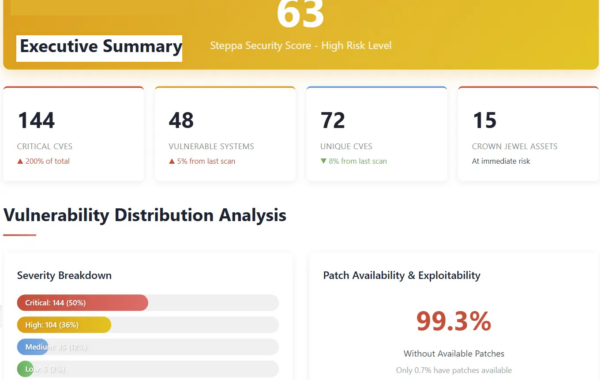Image resolution: width=600 pixels, height=380 pixels.
Task: Click the green down arrow by 8% from last scan
Action: pyautogui.click(x=323, y=161)
